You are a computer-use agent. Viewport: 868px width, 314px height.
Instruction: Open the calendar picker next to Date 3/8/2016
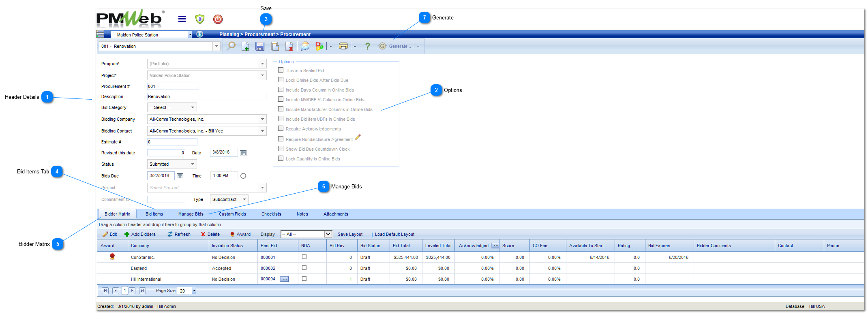coord(243,153)
